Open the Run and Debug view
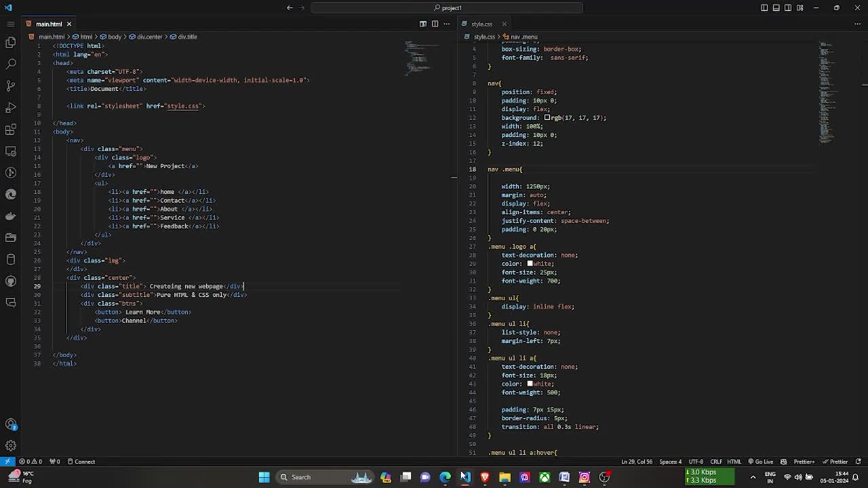The height and width of the screenshot is (488, 868). pyautogui.click(x=10, y=108)
